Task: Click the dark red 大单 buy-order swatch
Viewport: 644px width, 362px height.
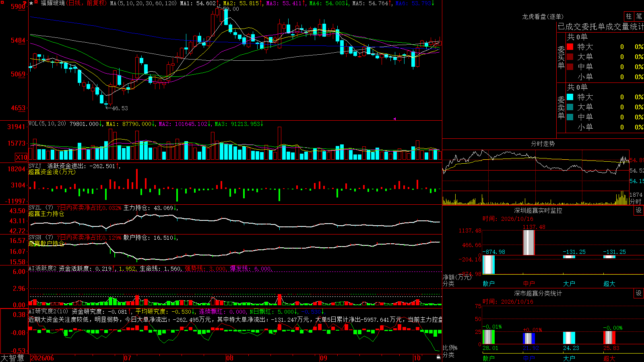Action: coord(570,57)
